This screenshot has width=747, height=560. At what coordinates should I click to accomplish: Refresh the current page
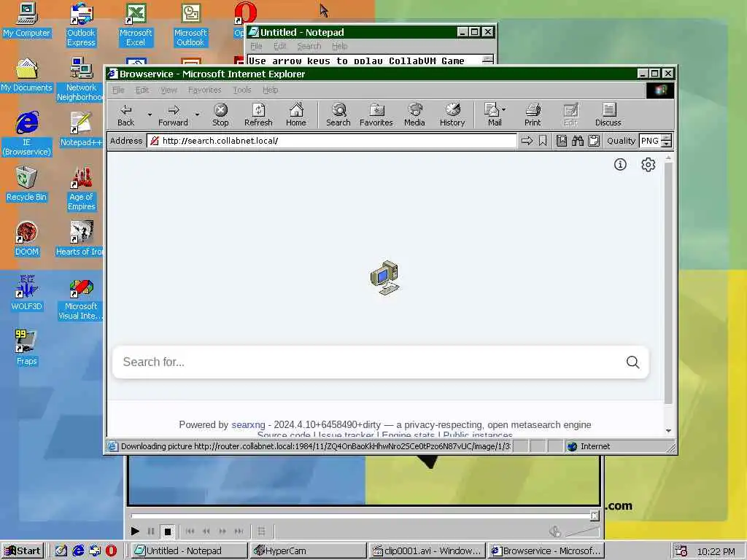pyautogui.click(x=258, y=114)
